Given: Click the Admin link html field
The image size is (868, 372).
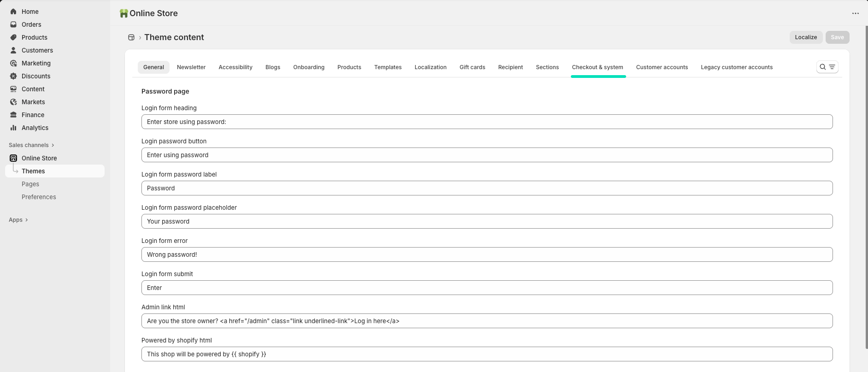Looking at the screenshot, I should tap(487, 321).
